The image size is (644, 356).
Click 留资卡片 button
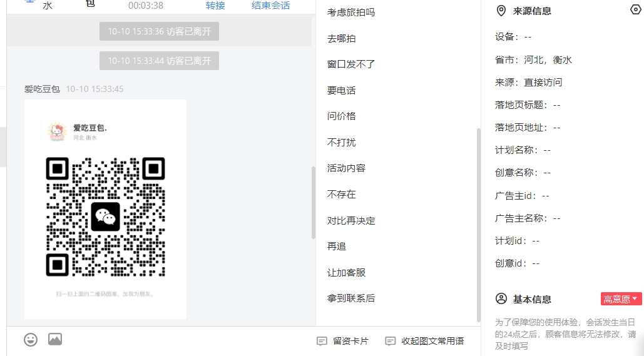pyautogui.click(x=342, y=341)
